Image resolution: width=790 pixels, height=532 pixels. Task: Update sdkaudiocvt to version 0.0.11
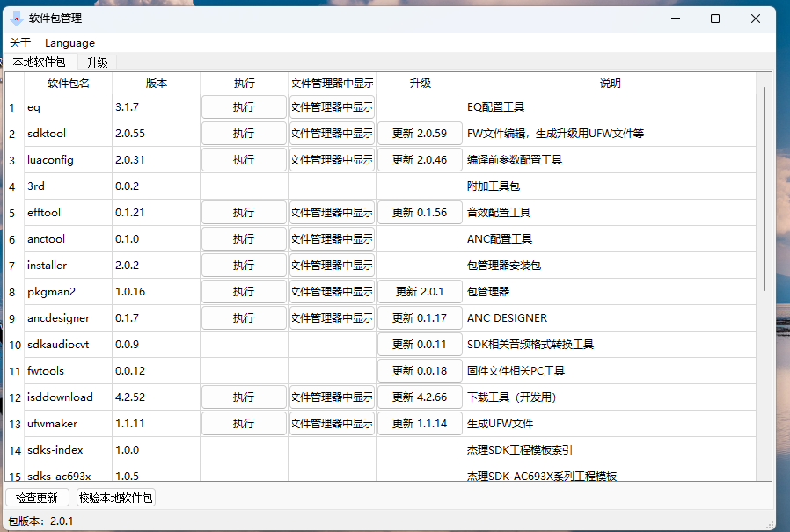[420, 345]
